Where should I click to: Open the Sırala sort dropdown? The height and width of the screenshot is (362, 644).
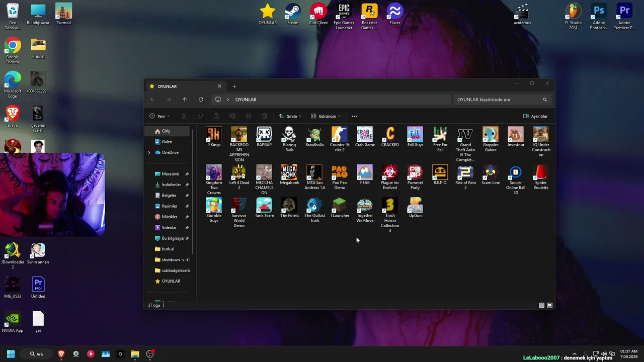(x=290, y=116)
